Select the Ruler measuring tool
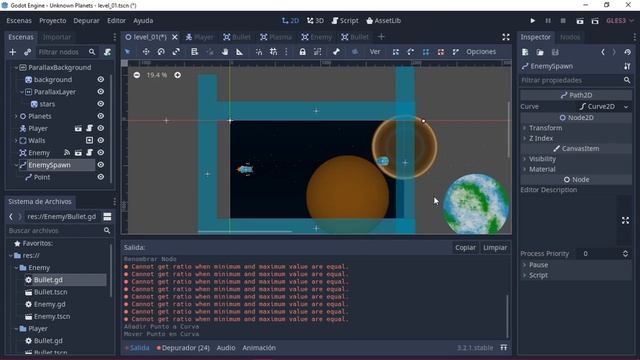 [240, 52]
